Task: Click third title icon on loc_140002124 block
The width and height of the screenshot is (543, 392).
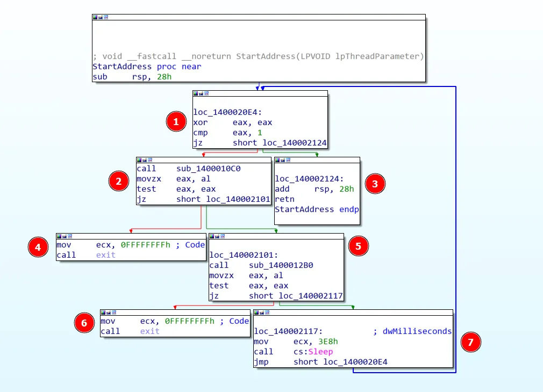Action: [x=288, y=160]
